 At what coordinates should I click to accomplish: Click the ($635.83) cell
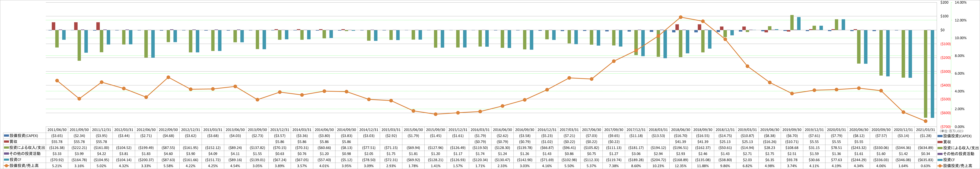(926, 160)
